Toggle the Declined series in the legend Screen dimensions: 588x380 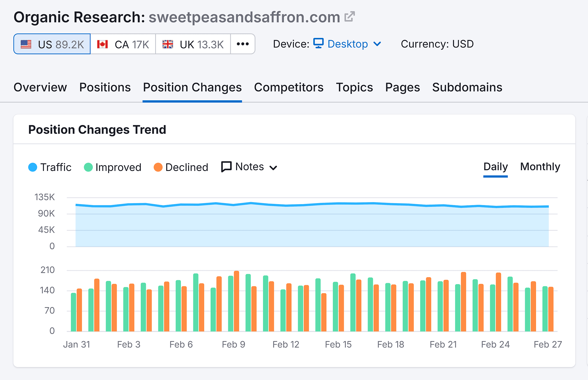coord(159,167)
